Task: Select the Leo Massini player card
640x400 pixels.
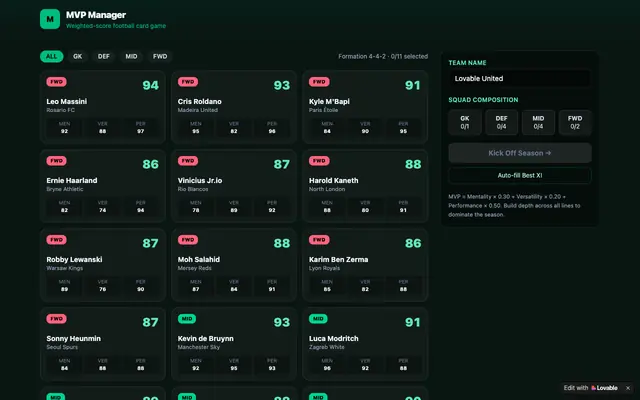Action: coord(103,107)
